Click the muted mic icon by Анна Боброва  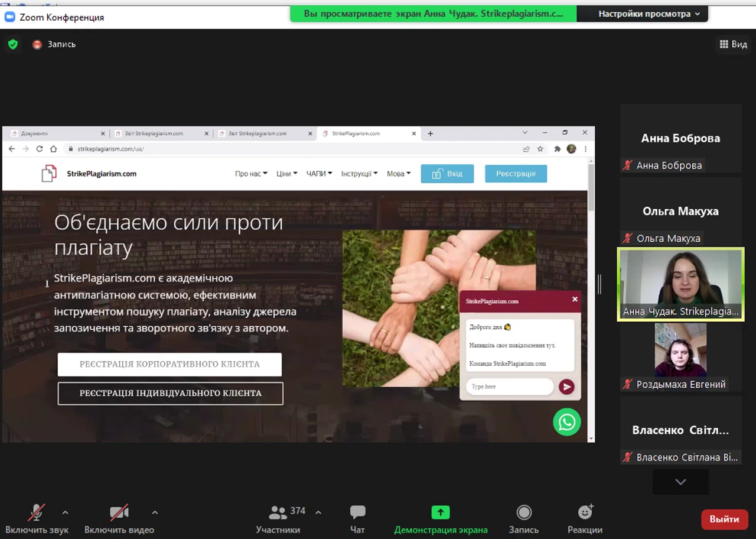[x=628, y=165]
